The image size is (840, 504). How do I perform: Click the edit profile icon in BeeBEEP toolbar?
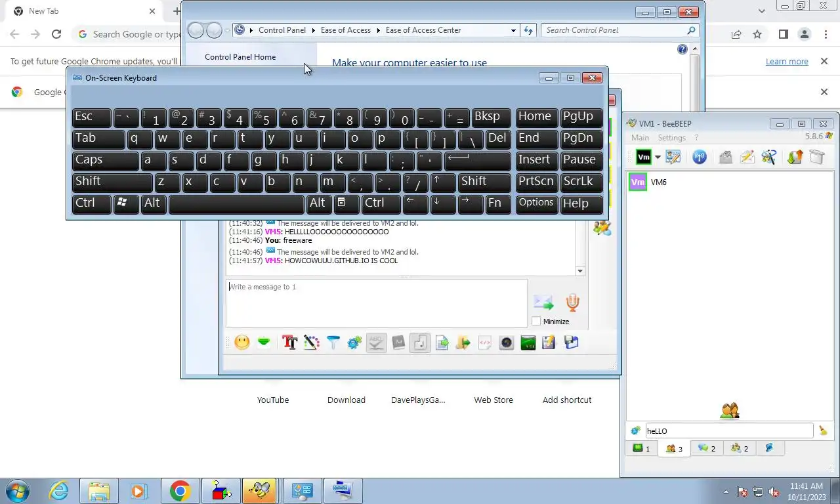coord(673,157)
